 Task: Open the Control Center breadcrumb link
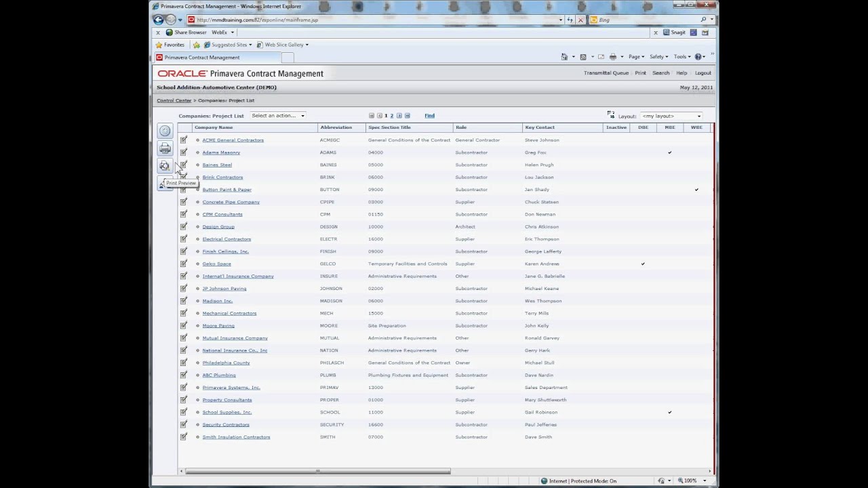click(174, 100)
